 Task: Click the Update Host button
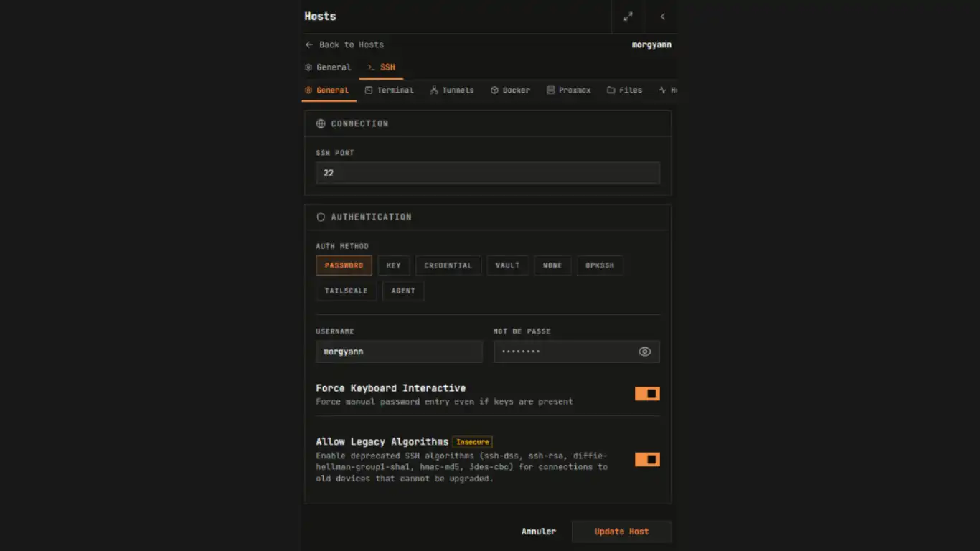[x=621, y=532]
